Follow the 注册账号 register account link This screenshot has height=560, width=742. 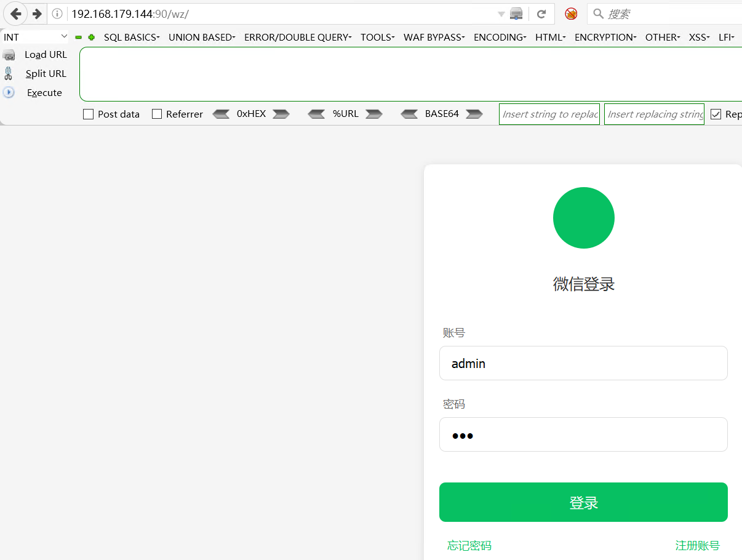click(x=698, y=545)
